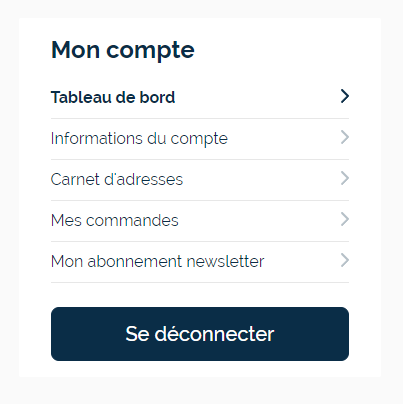Click the arrow icon beside Mes commandes
Image resolution: width=403 pixels, height=404 pixels.
pyautogui.click(x=345, y=219)
